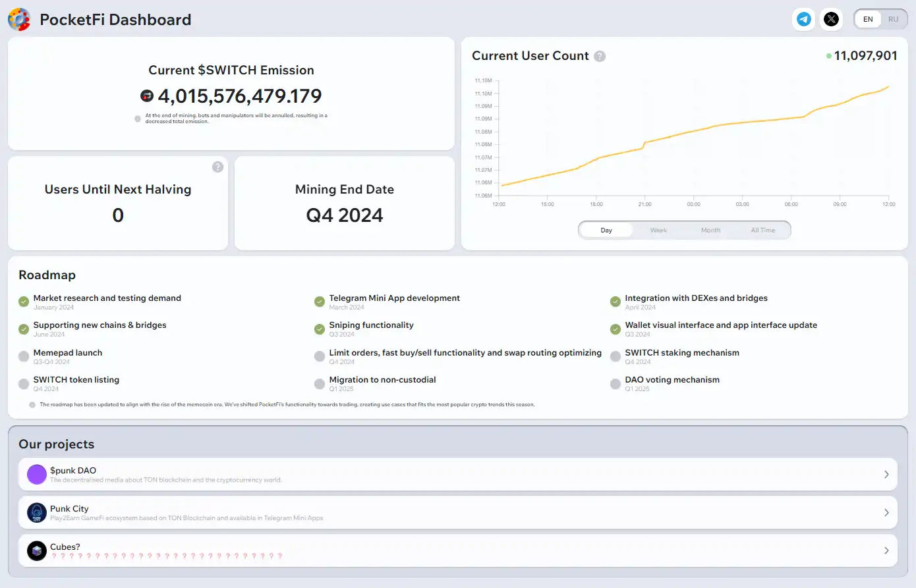Select the All Time chart range tab
Viewport: 916px width, 588px height.
click(763, 230)
